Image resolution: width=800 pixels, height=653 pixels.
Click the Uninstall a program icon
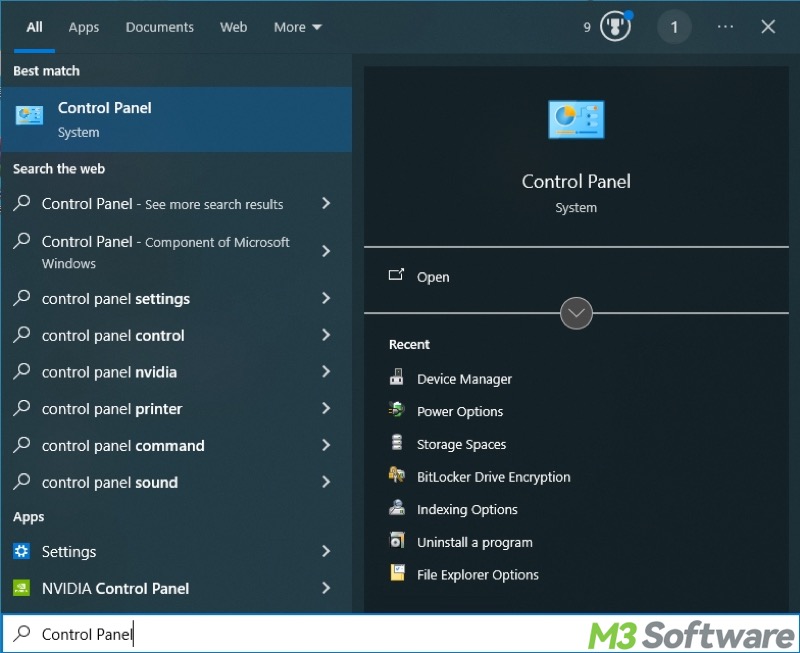[397, 542]
